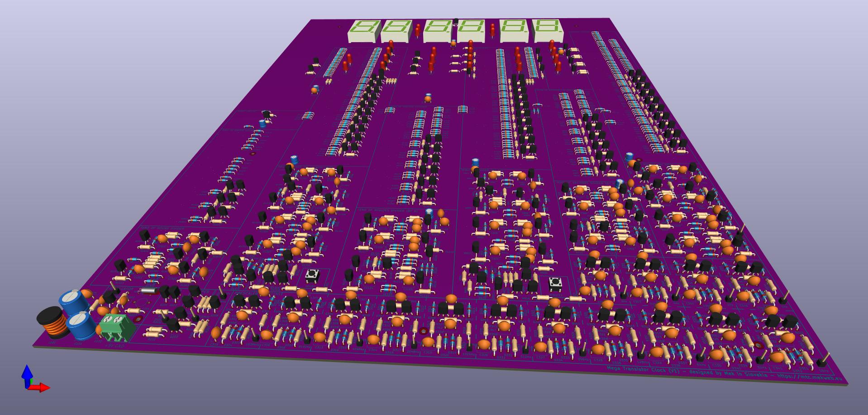Screen dimensions: 868x415
Task: Click the +5V GND terminal label
Action: (114, 347)
